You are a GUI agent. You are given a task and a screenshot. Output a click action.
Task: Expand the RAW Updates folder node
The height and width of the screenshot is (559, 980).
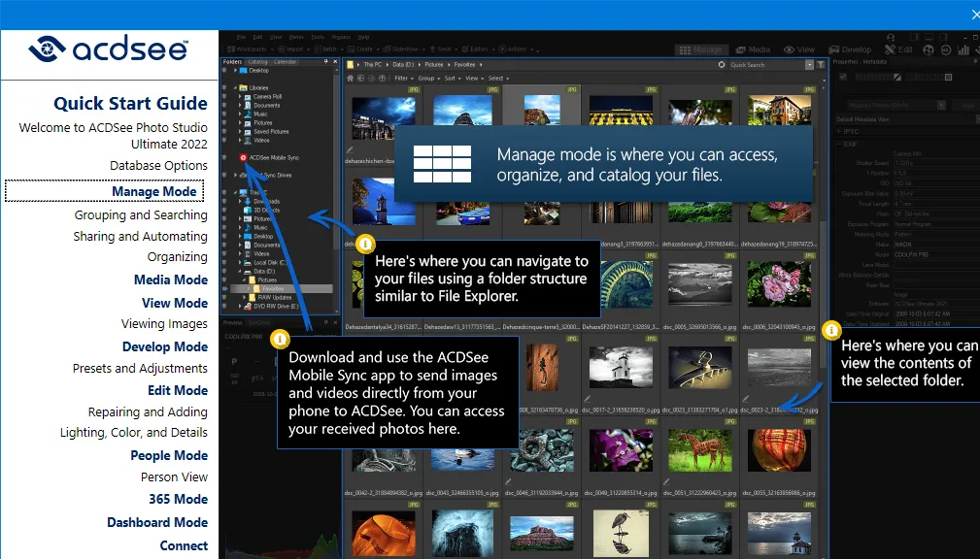click(245, 298)
